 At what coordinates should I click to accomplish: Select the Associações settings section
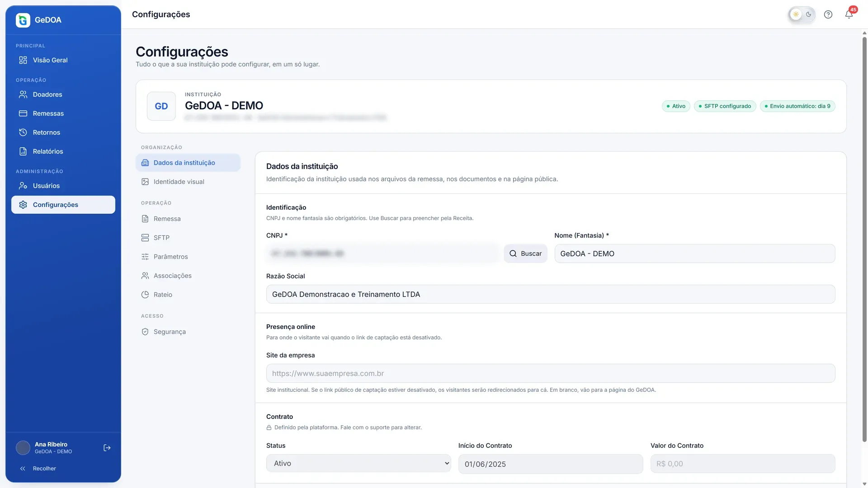click(188, 276)
